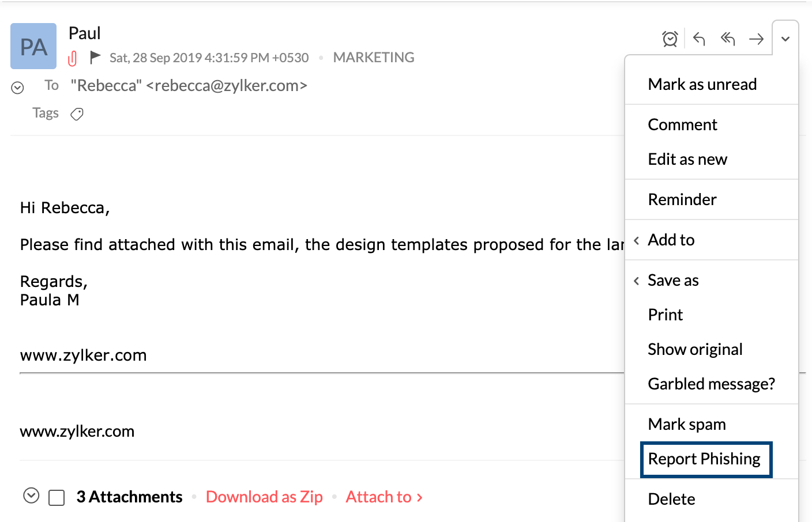Click the reminder alarm clock icon
This screenshot has width=812, height=522.
(670, 39)
